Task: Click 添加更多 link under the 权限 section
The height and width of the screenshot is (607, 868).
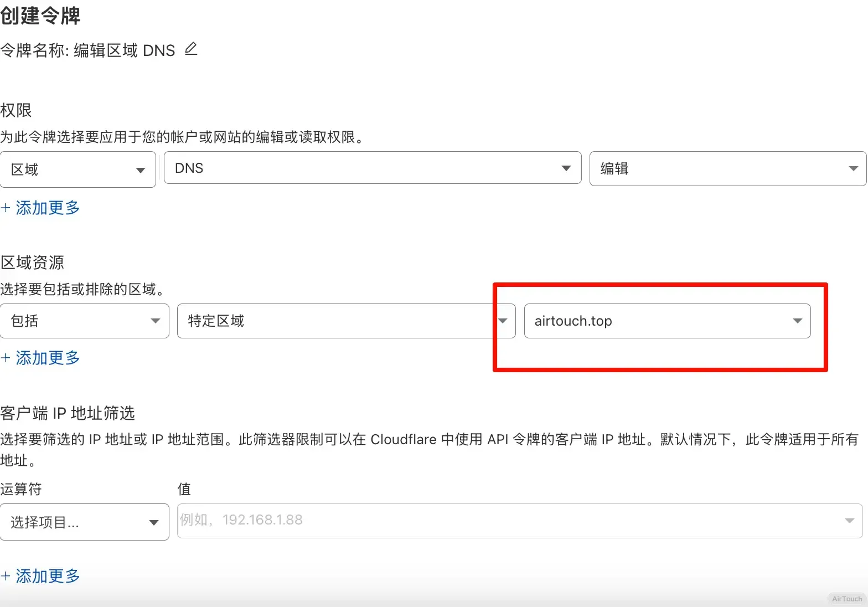Action: coord(48,208)
